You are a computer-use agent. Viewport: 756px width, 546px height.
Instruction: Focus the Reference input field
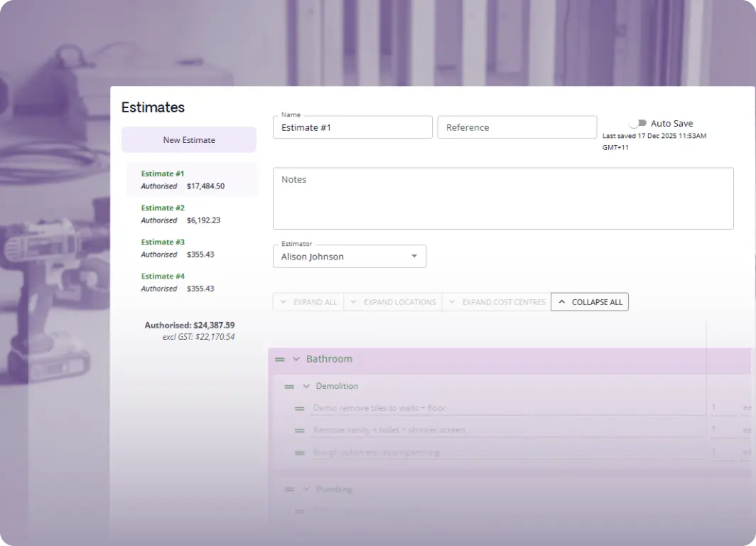click(517, 128)
